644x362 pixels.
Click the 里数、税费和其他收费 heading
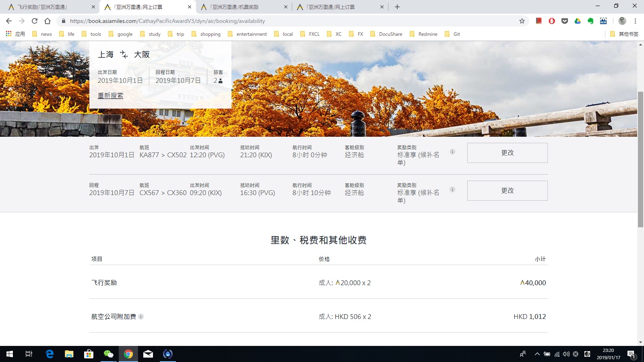coord(318,240)
